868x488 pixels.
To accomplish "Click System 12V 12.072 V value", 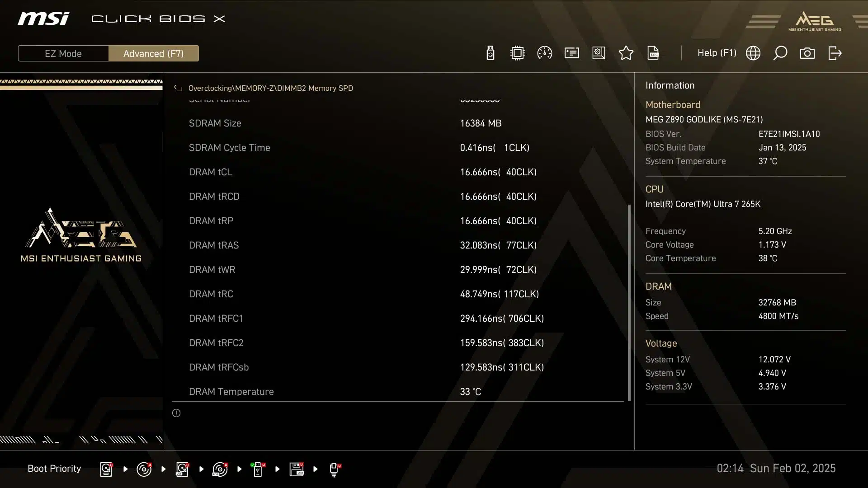I will 774,360.
